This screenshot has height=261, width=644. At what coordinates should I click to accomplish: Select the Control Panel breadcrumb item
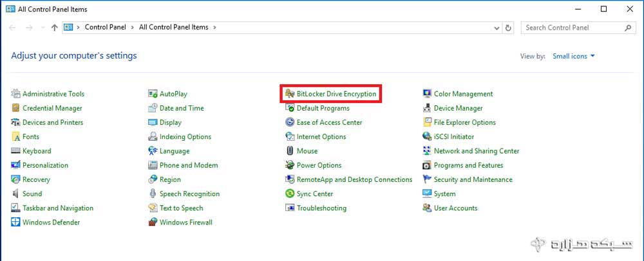pos(105,28)
